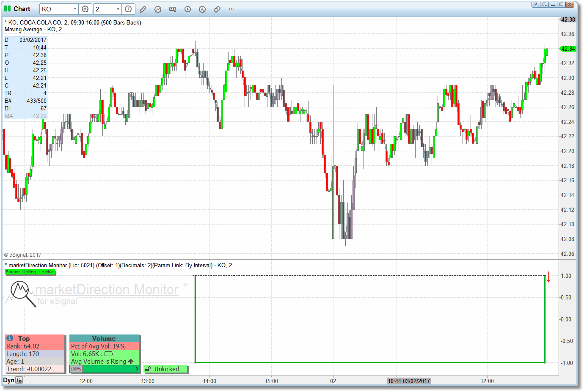Click the symbol input field KO

pos(56,9)
